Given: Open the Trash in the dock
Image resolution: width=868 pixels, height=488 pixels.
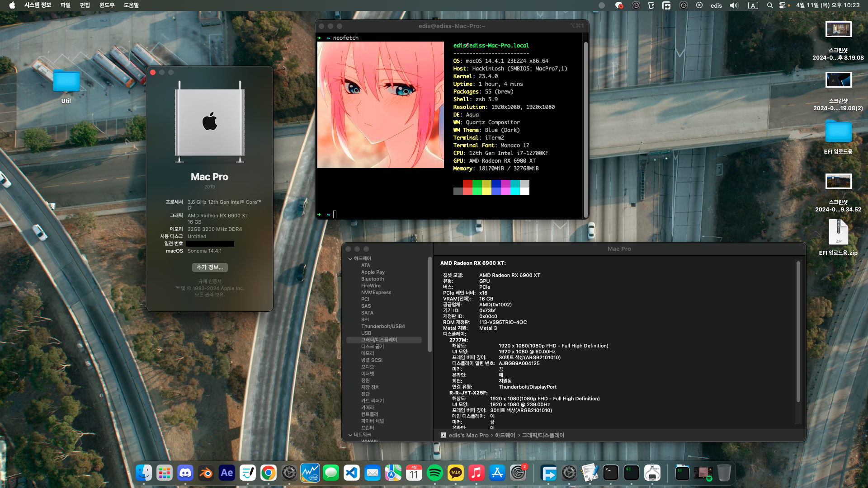Looking at the screenshot, I should (724, 473).
